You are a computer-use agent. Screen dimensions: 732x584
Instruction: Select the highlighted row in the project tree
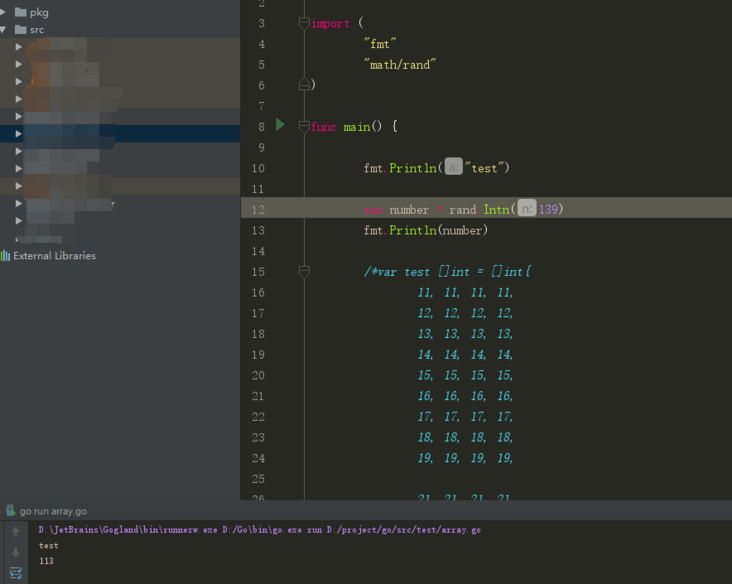click(x=120, y=134)
